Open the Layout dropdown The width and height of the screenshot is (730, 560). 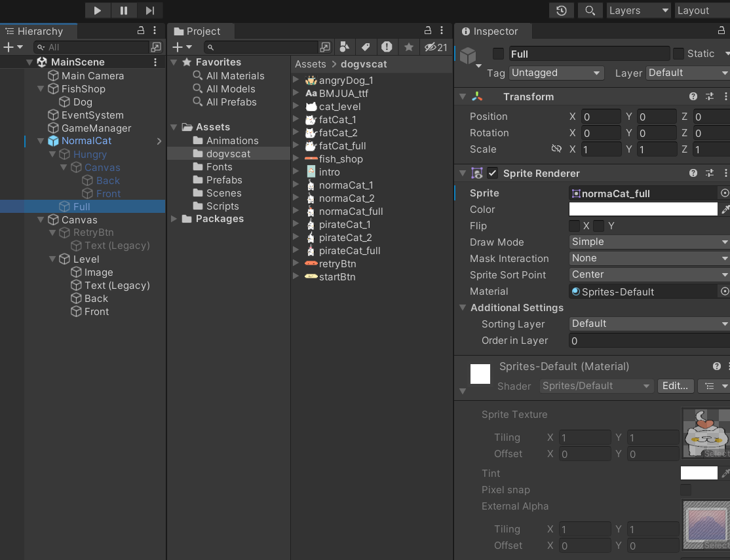tap(702, 10)
